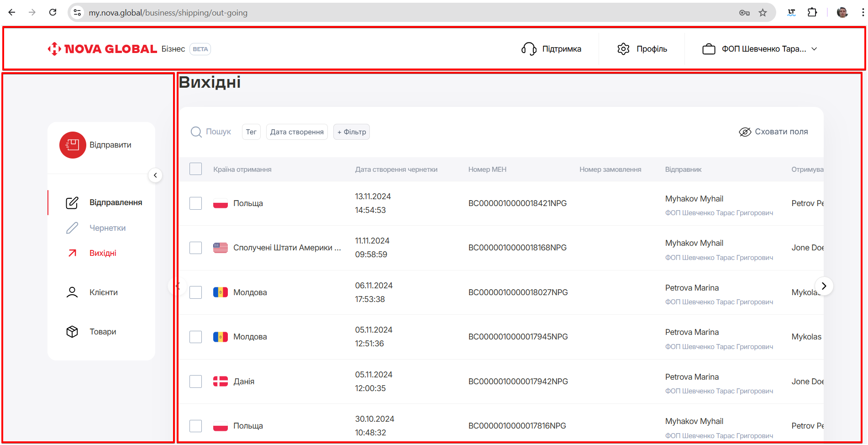
Task: Click the Чернетки pencil icon
Action: pos(72,228)
